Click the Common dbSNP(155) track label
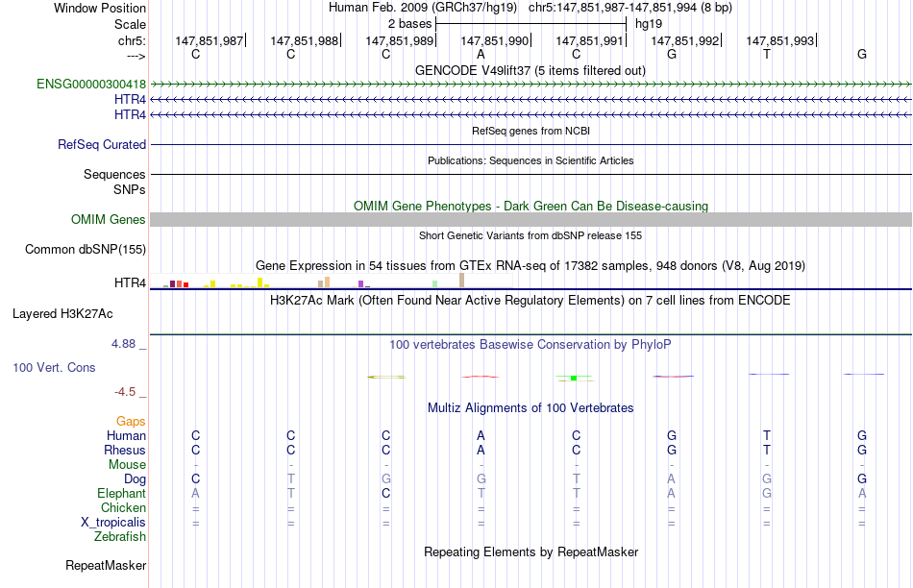Viewport: 913px width, 588px height. [x=85, y=249]
